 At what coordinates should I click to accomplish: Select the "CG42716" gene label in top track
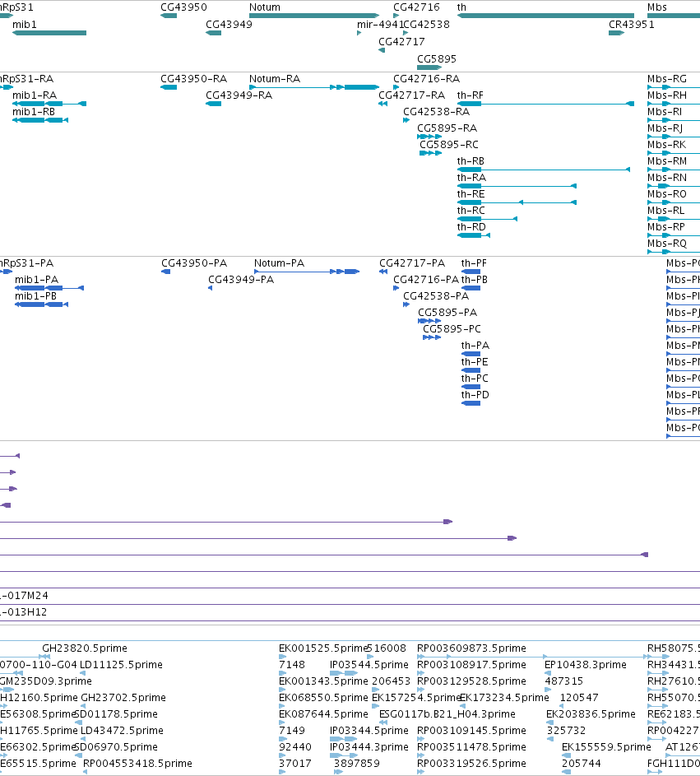(x=416, y=7)
